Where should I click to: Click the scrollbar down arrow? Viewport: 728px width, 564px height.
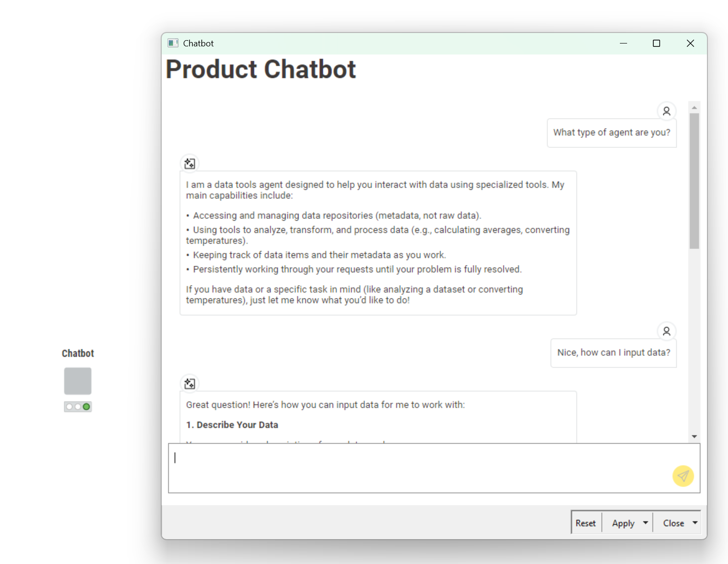click(694, 436)
